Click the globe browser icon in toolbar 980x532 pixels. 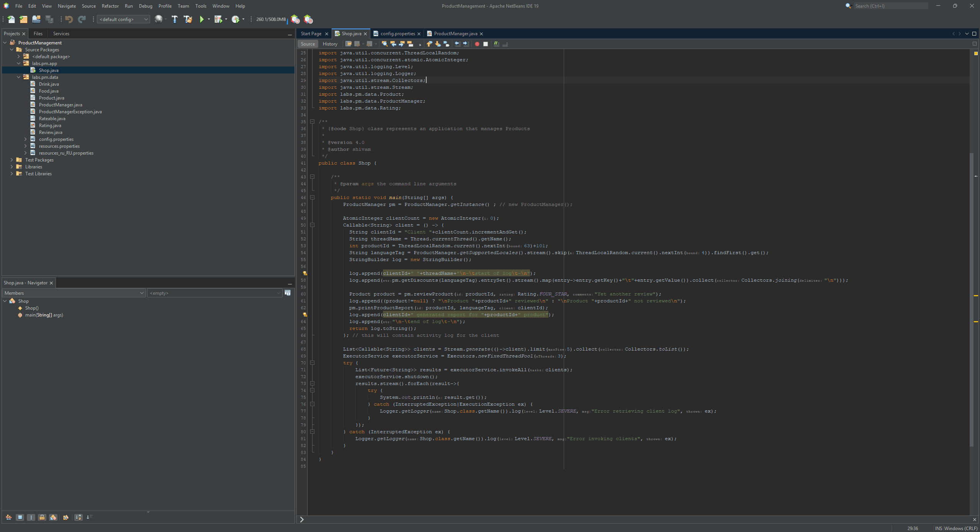point(158,19)
